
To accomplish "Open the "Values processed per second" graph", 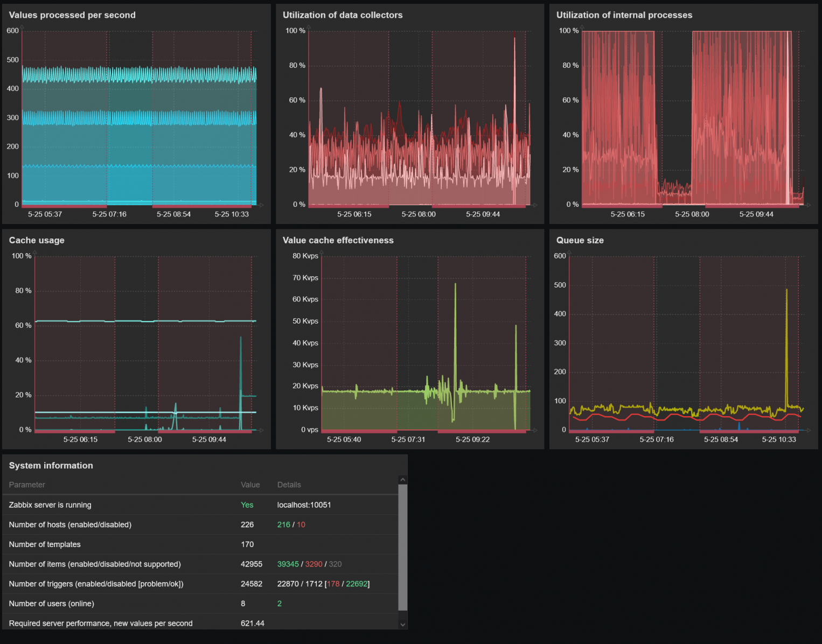I will coord(72,15).
